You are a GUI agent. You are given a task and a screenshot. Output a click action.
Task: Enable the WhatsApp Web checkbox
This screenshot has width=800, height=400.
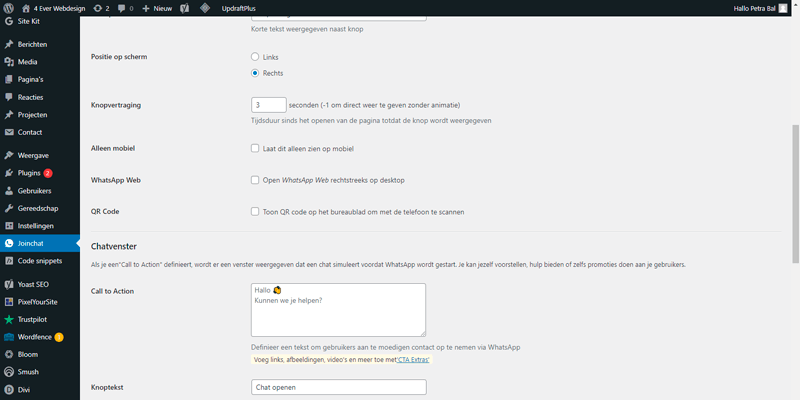(255, 180)
